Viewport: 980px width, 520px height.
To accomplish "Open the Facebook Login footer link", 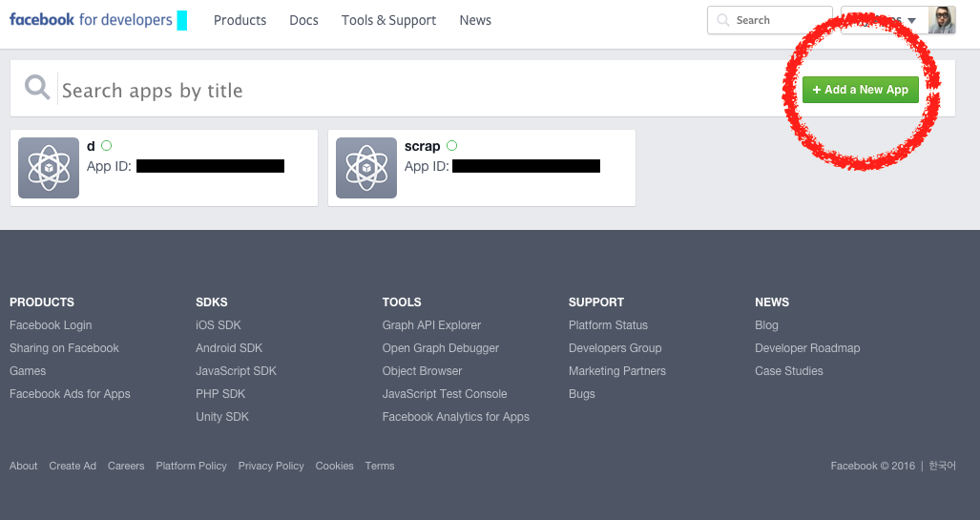I will (x=51, y=325).
